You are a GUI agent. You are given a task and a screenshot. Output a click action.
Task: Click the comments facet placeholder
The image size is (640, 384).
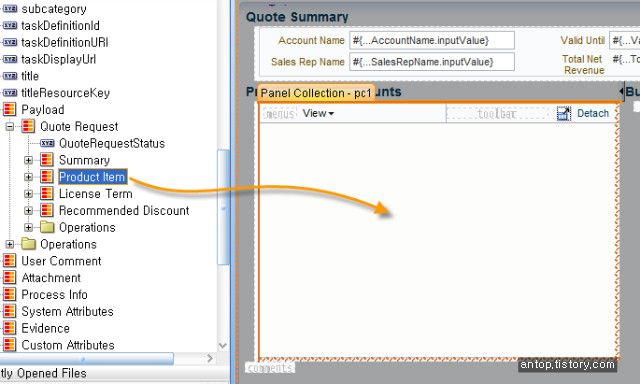pyautogui.click(x=270, y=368)
